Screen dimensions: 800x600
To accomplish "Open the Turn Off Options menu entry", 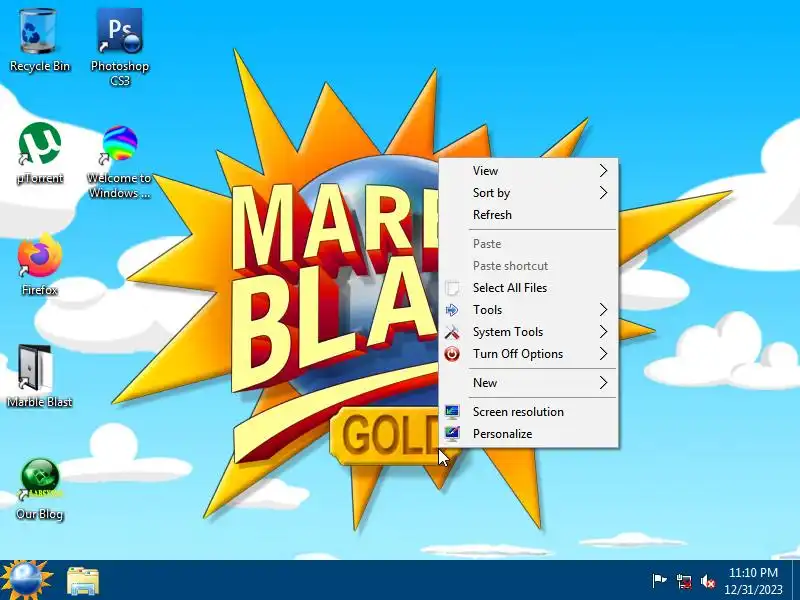I will (529, 354).
